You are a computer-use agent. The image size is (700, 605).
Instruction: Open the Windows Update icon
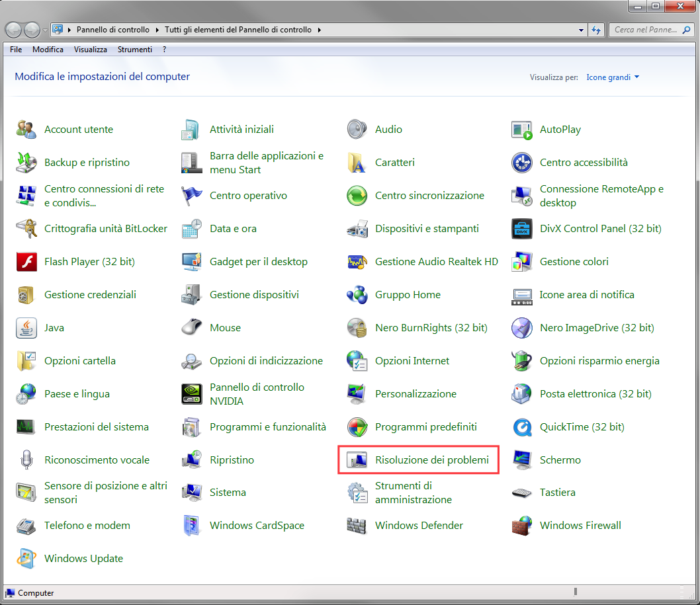26,558
